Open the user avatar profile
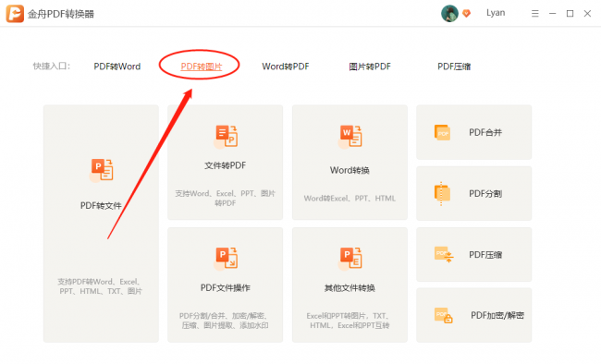The width and height of the screenshot is (601, 364). [x=449, y=14]
